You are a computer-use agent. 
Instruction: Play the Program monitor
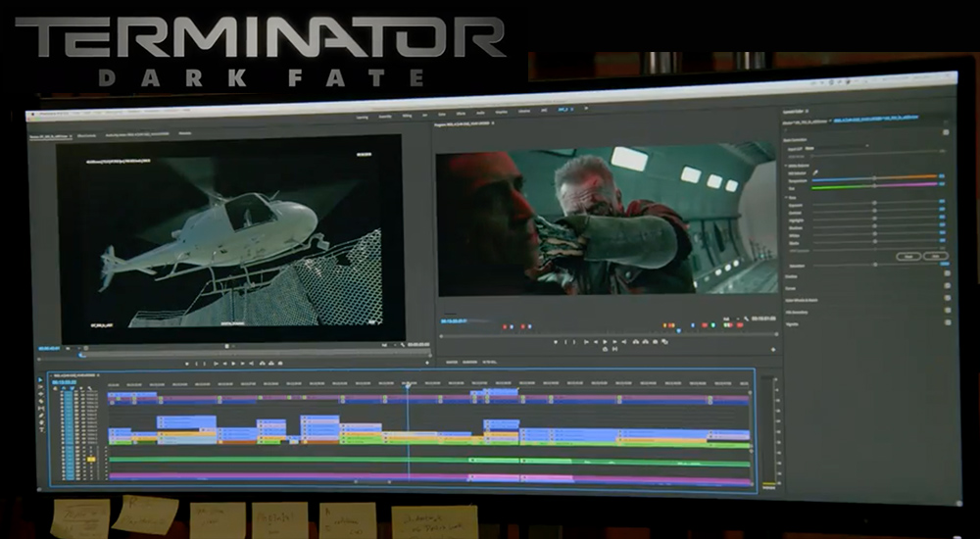(605, 341)
